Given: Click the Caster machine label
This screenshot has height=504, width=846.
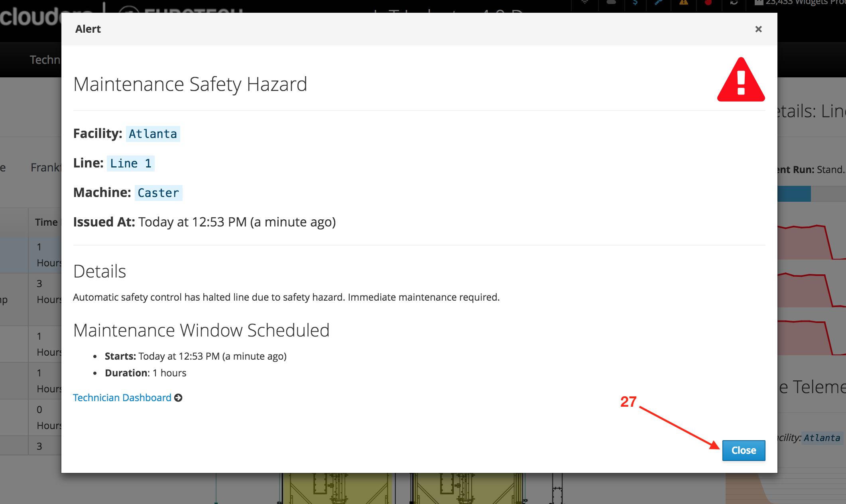Looking at the screenshot, I should click(158, 193).
